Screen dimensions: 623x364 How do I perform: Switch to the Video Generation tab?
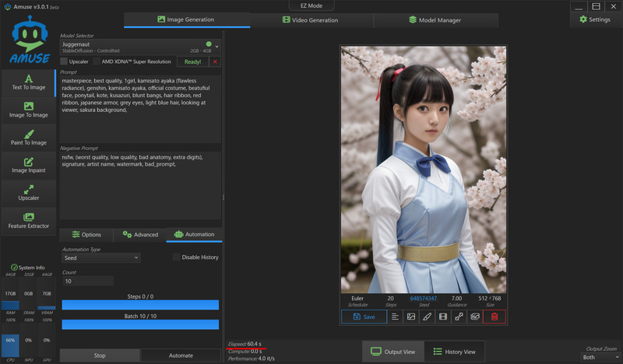tap(311, 20)
